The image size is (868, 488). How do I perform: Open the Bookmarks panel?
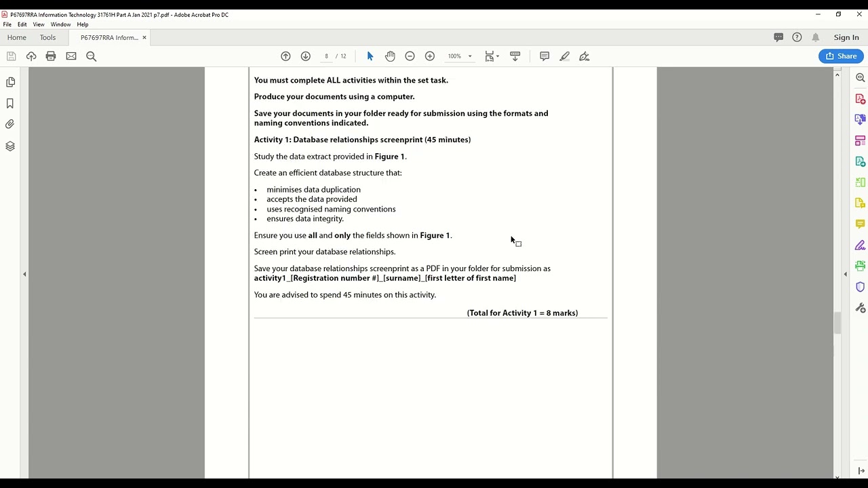coord(10,103)
